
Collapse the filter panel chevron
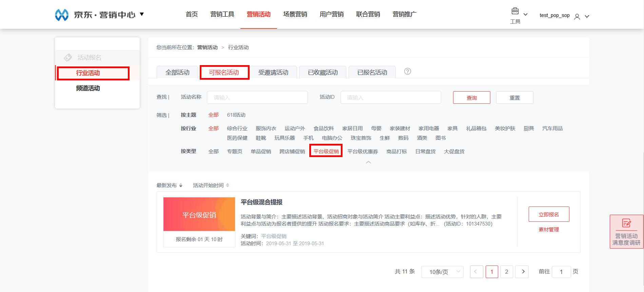[x=368, y=162]
